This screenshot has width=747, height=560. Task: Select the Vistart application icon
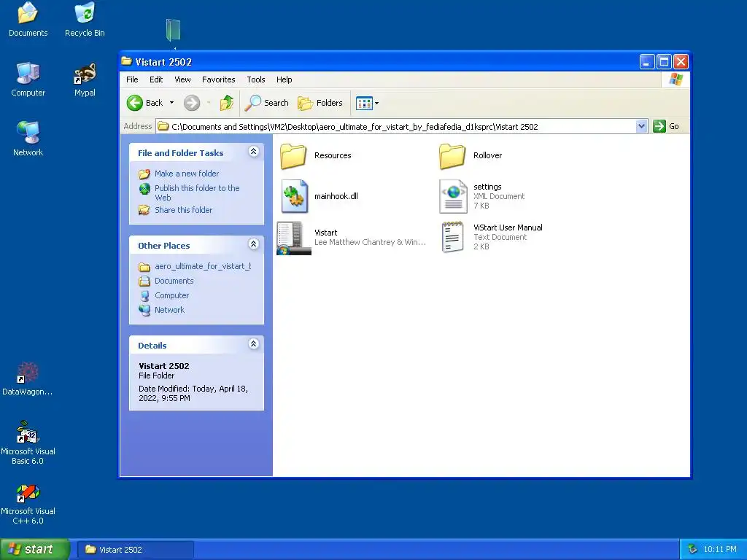tap(293, 238)
